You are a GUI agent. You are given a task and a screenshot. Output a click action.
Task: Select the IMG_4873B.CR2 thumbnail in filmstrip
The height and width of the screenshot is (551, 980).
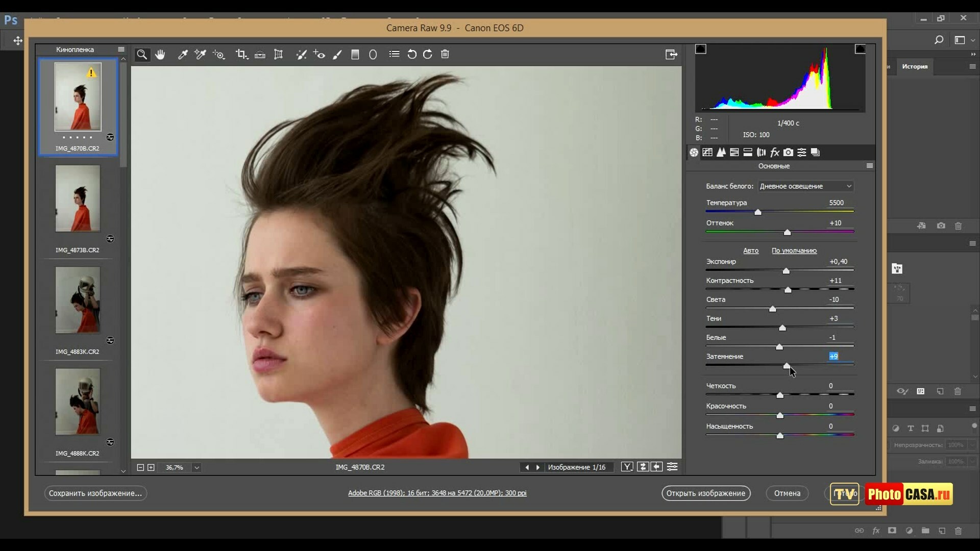(78, 198)
